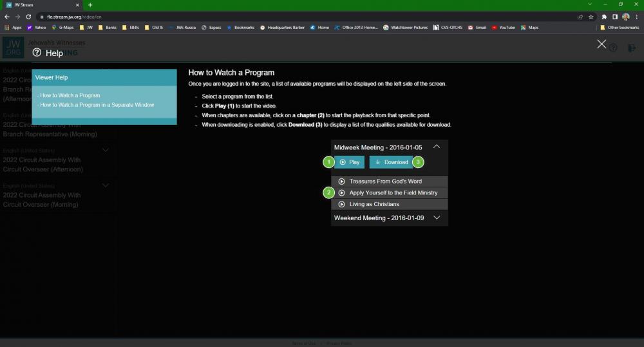Viewport: 644px width, 347px height.
Task: Open the G-Maps bookmark
Action: click(62, 28)
